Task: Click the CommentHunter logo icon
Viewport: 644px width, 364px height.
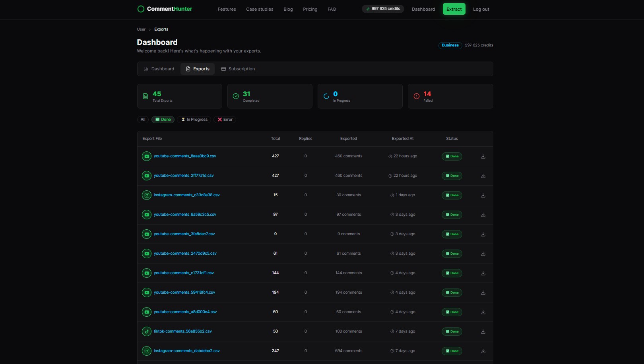Action: (141, 9)
